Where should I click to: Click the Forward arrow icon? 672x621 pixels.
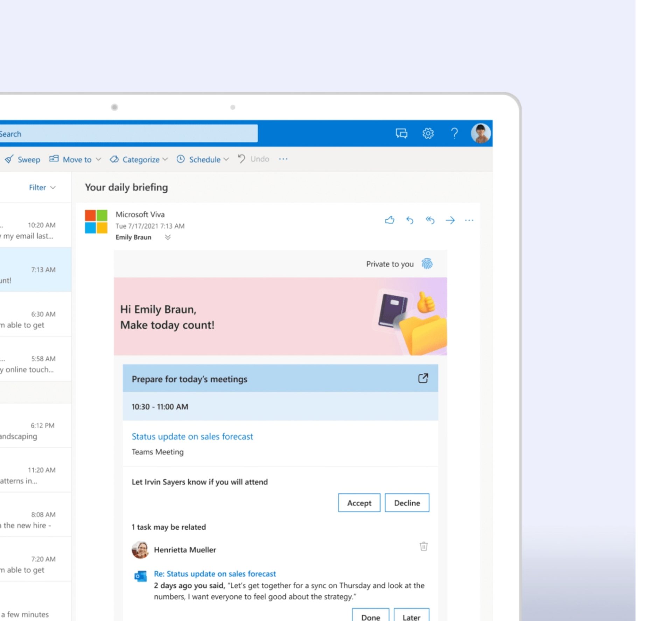[450, 220]
